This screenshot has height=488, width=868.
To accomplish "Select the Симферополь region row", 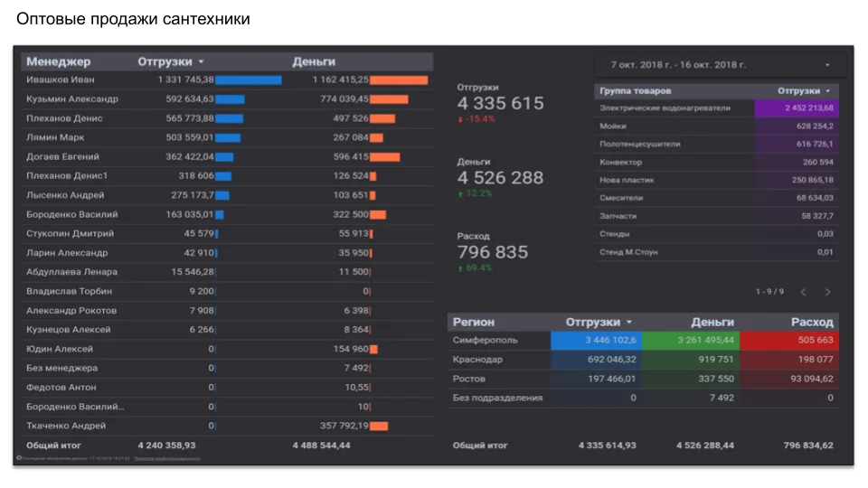I will click(x=643, y=341).
